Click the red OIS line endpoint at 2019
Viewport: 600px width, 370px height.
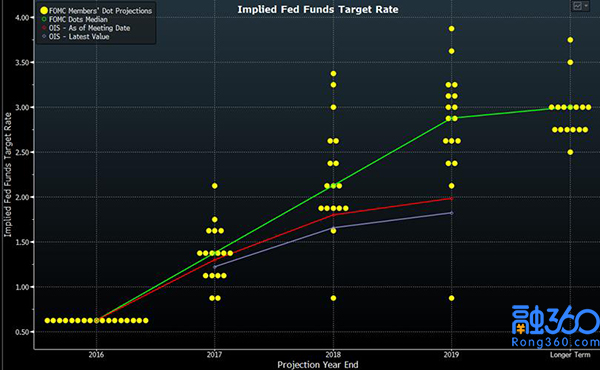452,198
